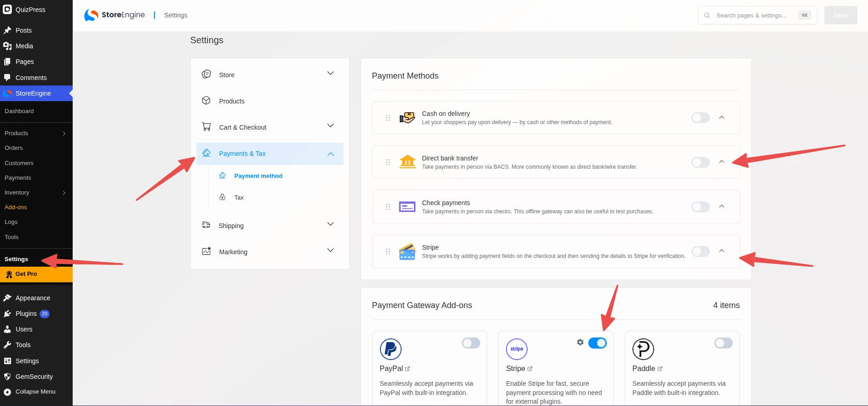
Task: Enable Direct bank transfer toggle
Action: click(x=701, y=162)
